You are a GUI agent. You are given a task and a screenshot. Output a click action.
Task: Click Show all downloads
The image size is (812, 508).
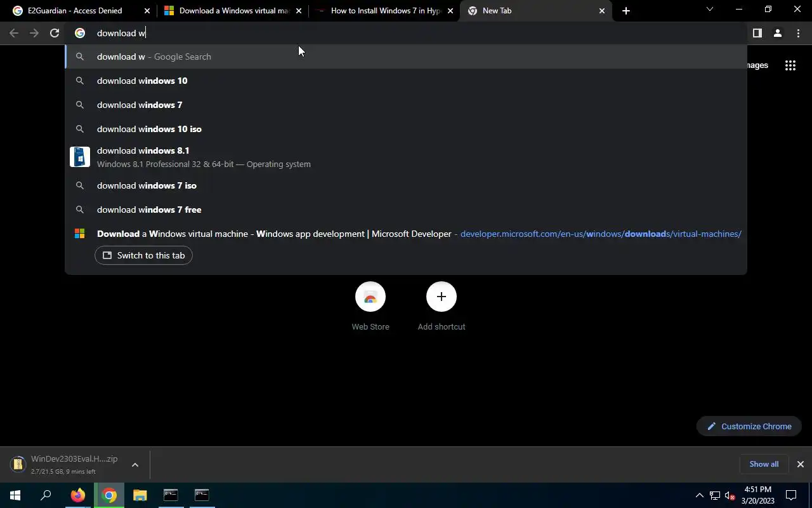tap(764, 464)
